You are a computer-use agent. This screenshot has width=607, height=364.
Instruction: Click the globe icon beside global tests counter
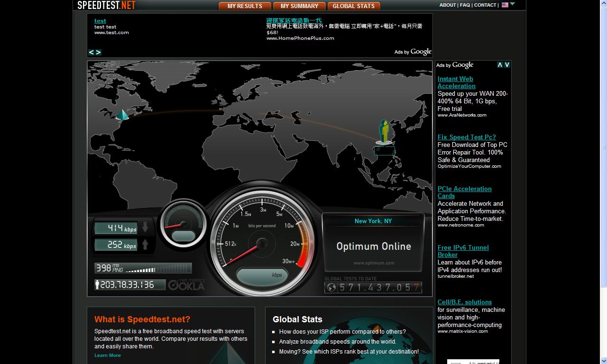click(x=331, y=287)
